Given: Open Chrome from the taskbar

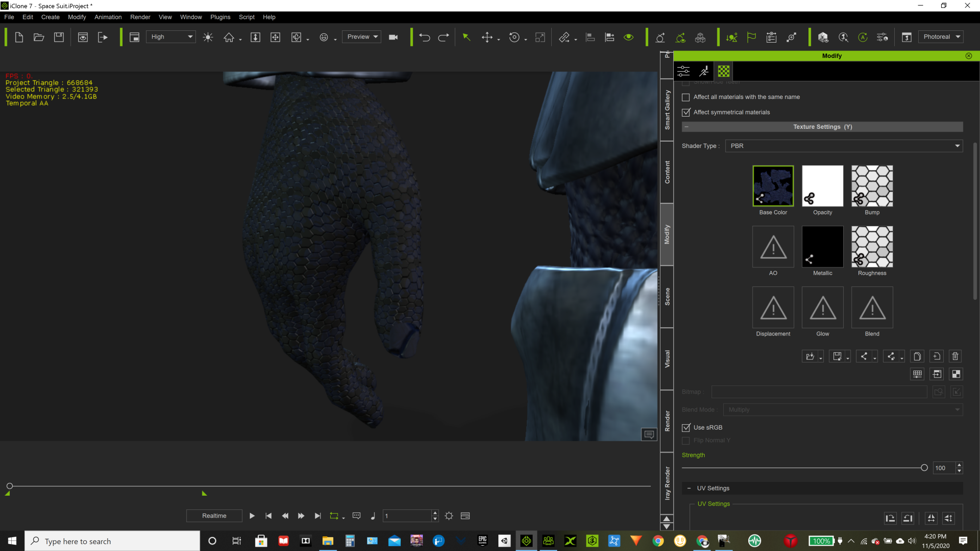Looking at the screenshot, I should 658,541.
